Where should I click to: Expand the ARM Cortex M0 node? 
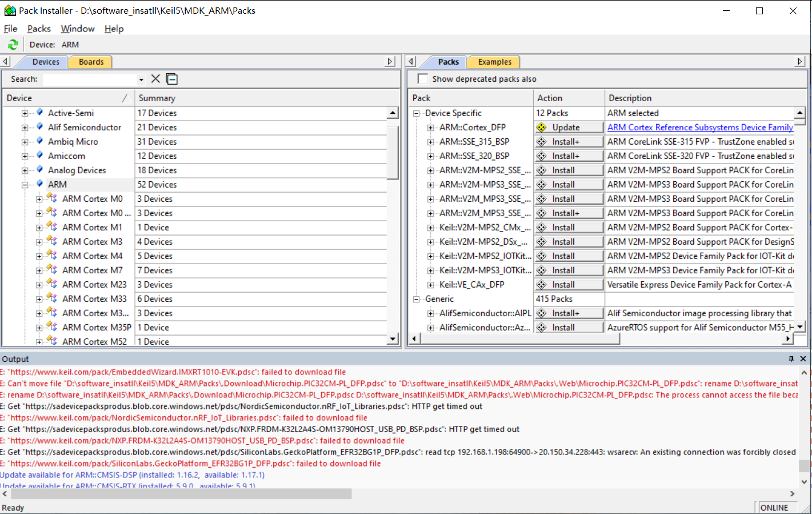(x=39, y=199)
